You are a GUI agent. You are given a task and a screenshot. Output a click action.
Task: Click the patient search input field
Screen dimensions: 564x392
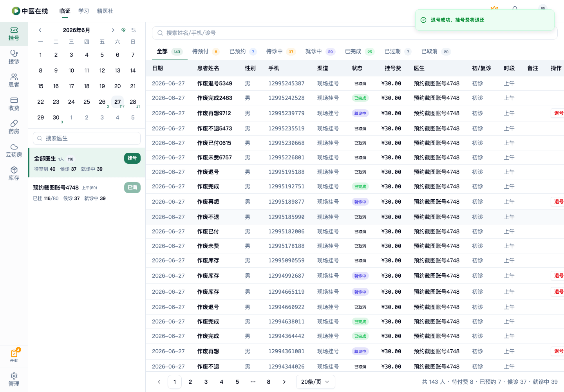click(x=354, y=33)
